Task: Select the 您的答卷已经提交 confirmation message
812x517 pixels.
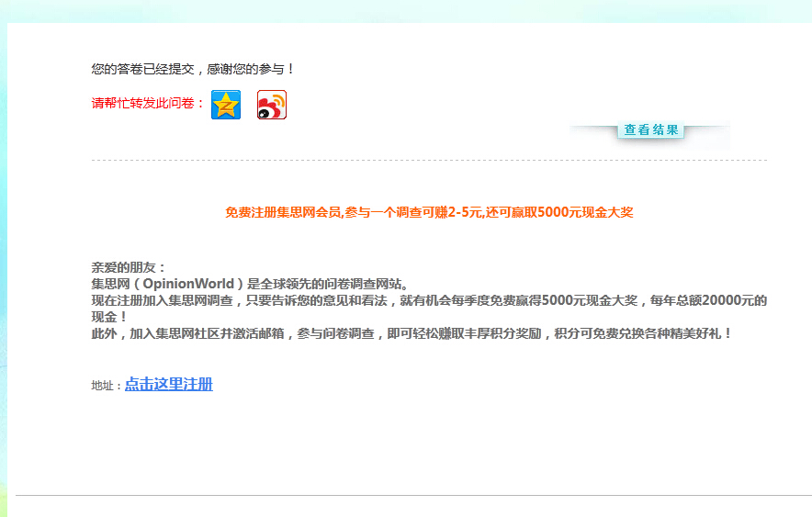Action: point(192,69)
